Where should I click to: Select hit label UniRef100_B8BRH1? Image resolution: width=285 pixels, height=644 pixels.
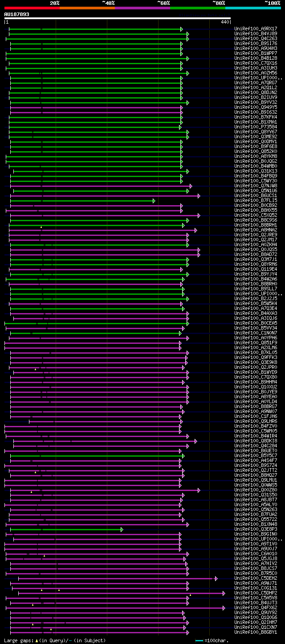click(256, 225)
